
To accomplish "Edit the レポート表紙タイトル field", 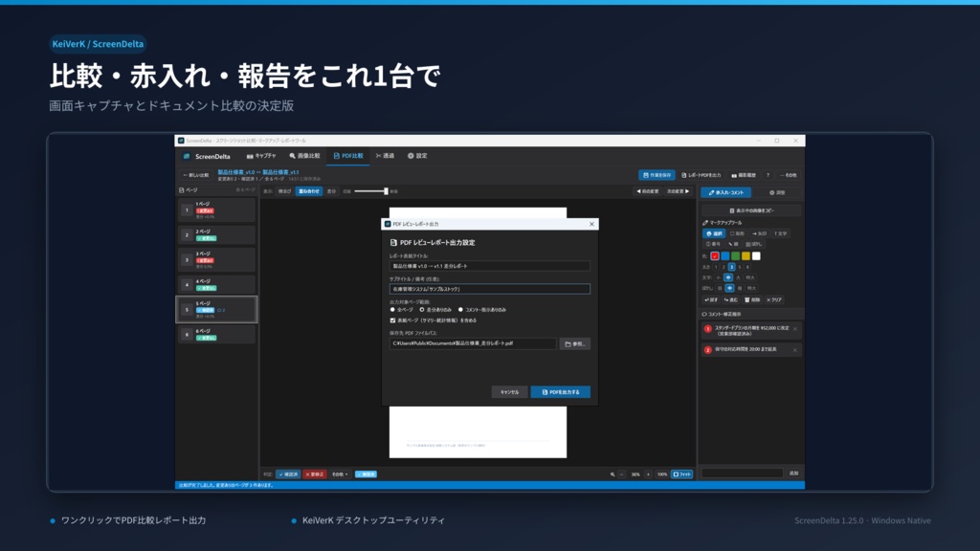I will [489, 266].
